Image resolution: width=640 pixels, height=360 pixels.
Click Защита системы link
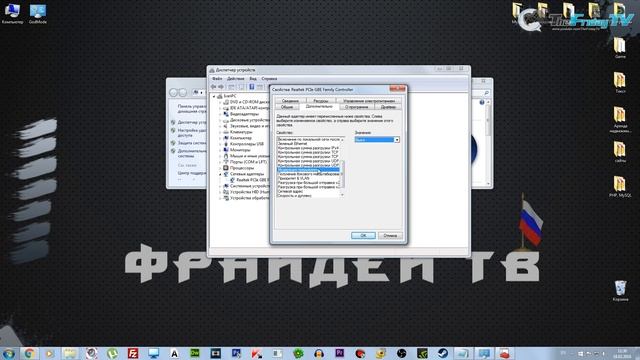tap(192, 143)
